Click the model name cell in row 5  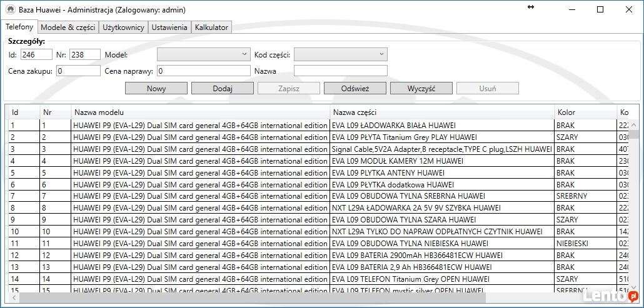coord(201,173)
